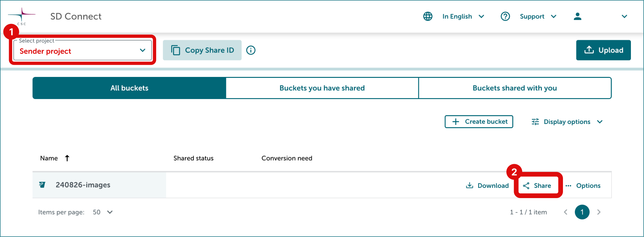Open Display options dropdown
The image size is (644, 237).
(x=567, y=122)
